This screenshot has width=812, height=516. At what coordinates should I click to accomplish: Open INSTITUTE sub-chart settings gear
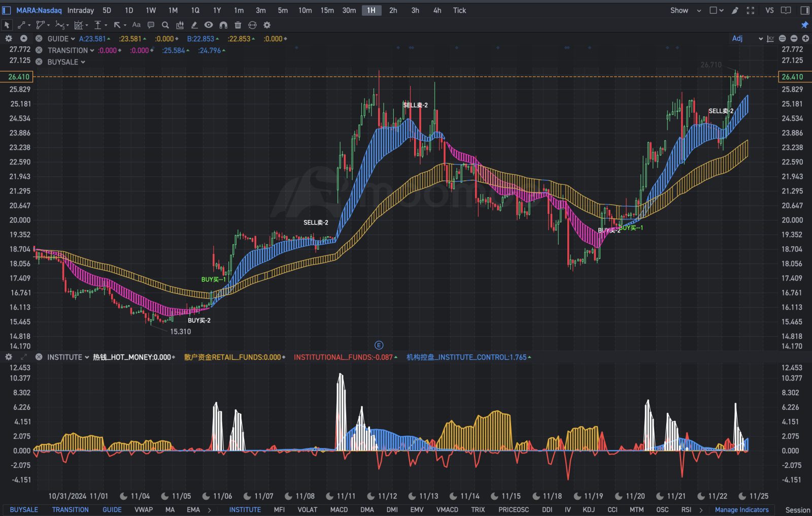(x=9, y=357)
